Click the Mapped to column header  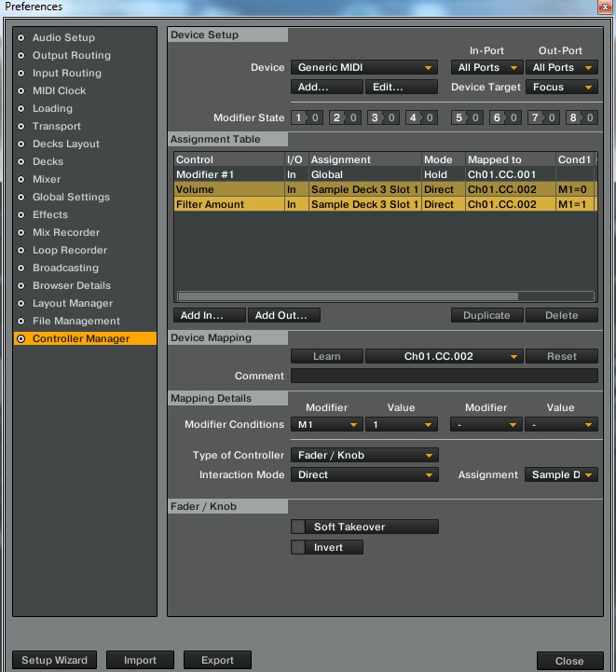510,159
